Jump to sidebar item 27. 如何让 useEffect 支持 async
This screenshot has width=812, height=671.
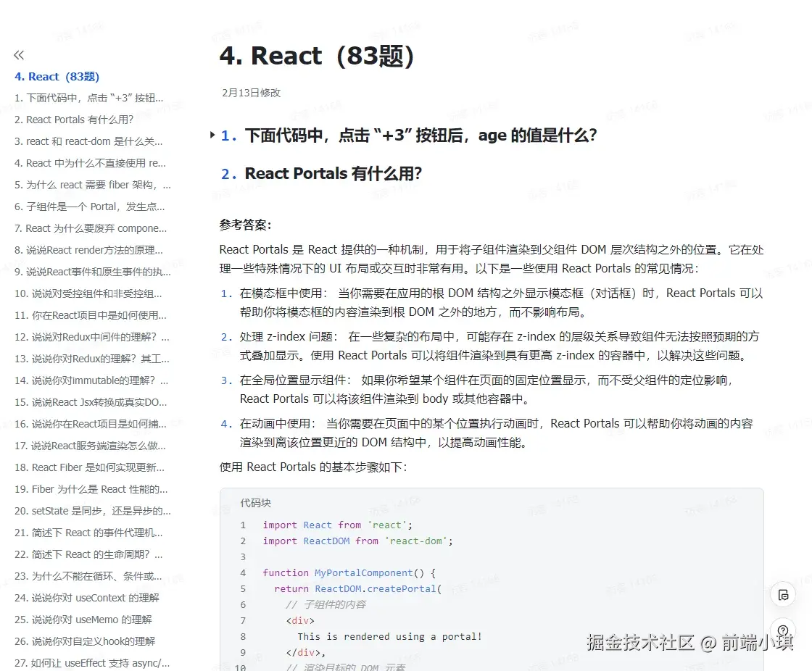[x=92, y=663]
